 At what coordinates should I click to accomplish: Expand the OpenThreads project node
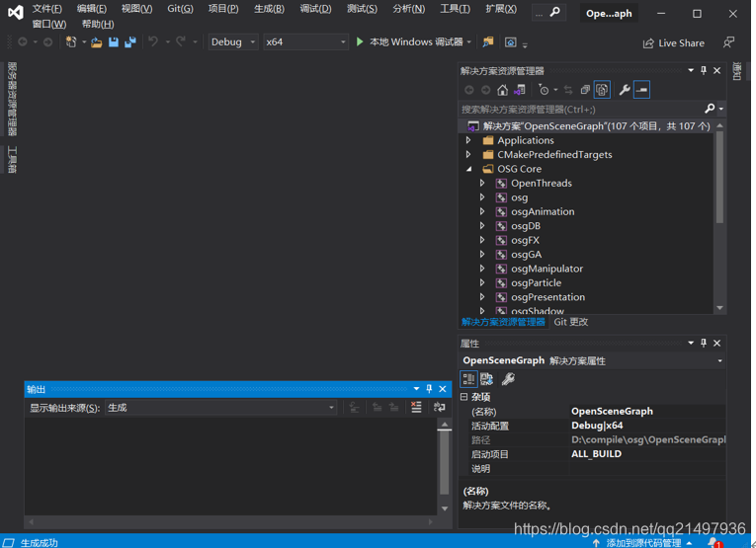tap(482, 183)
